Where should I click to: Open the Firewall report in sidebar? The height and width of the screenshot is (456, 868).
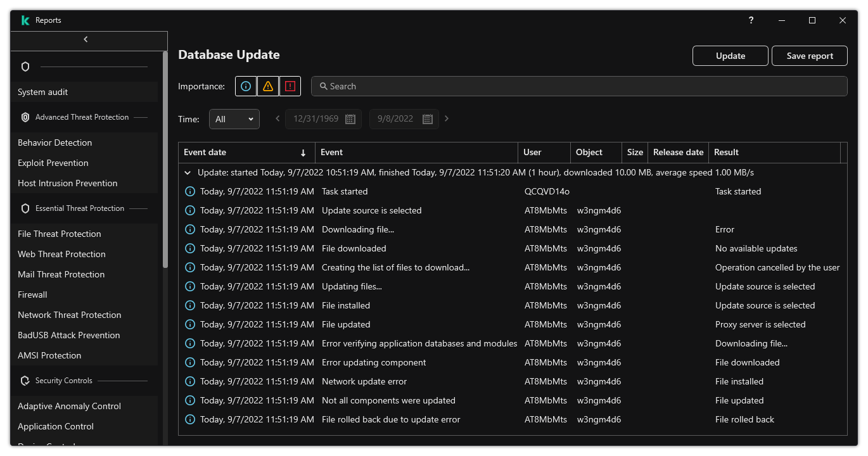[32, 294]
